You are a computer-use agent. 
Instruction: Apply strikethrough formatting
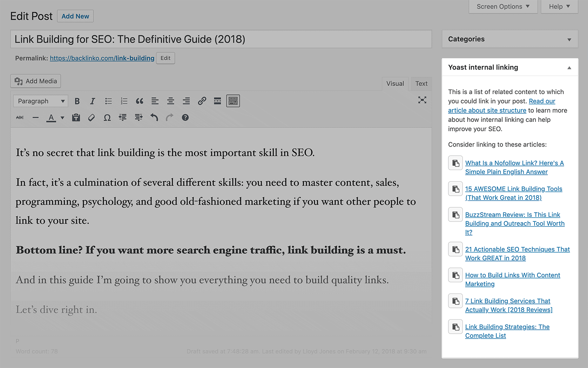(20, 118)
